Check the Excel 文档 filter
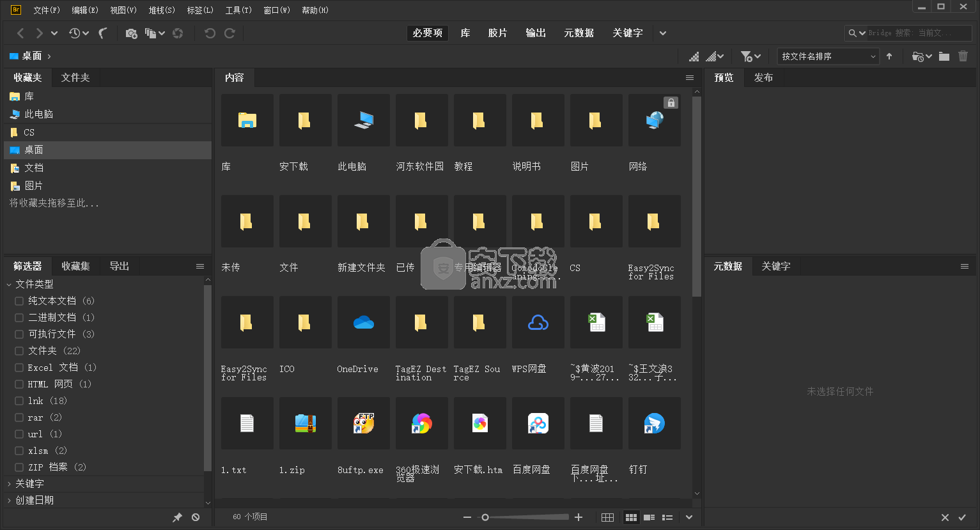The height and width of the screenshot is (530, 980). coord(19,367)
